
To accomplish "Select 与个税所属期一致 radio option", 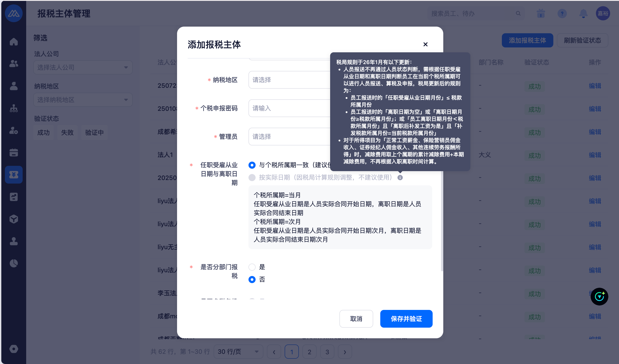I will click(252, 165).
